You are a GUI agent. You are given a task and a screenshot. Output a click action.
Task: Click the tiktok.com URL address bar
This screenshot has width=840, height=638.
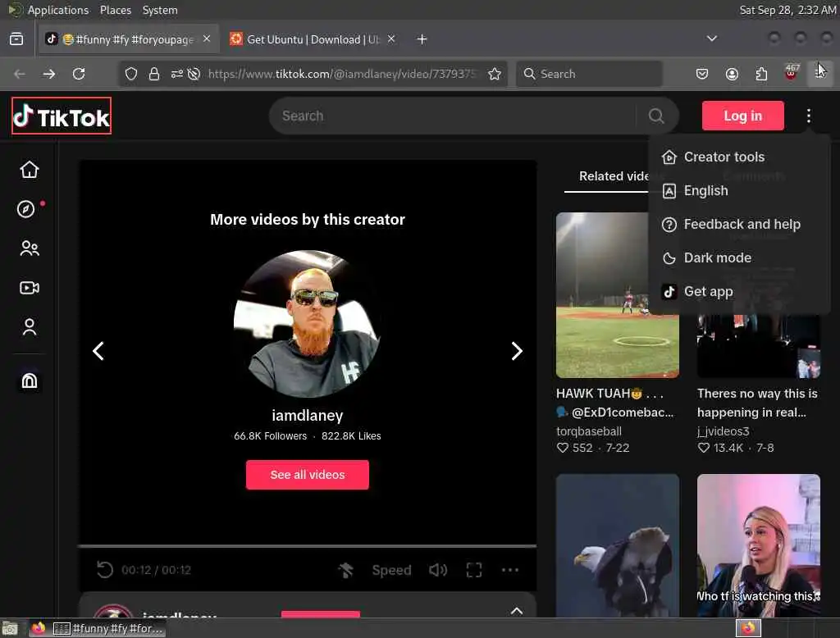(x=342, y=74)
